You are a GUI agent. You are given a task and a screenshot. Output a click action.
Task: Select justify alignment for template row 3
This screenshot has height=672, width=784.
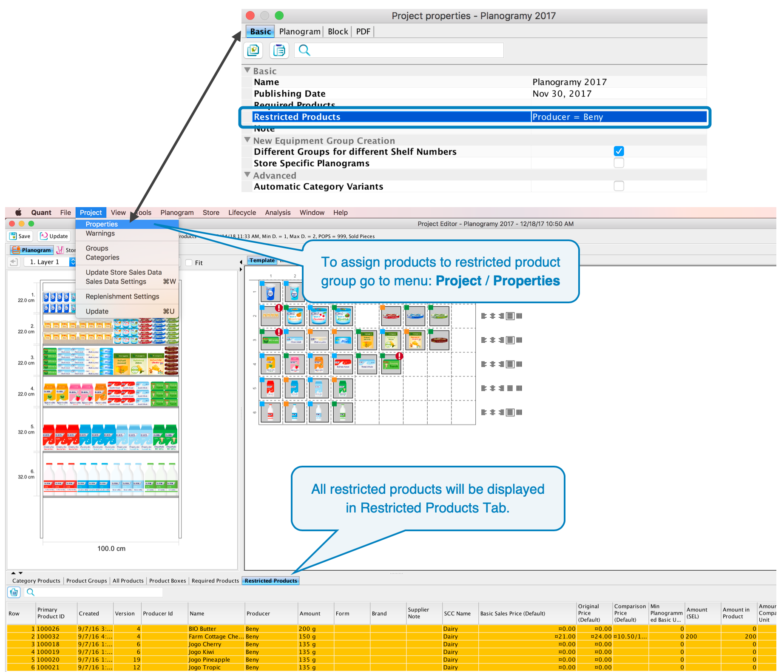510,340
